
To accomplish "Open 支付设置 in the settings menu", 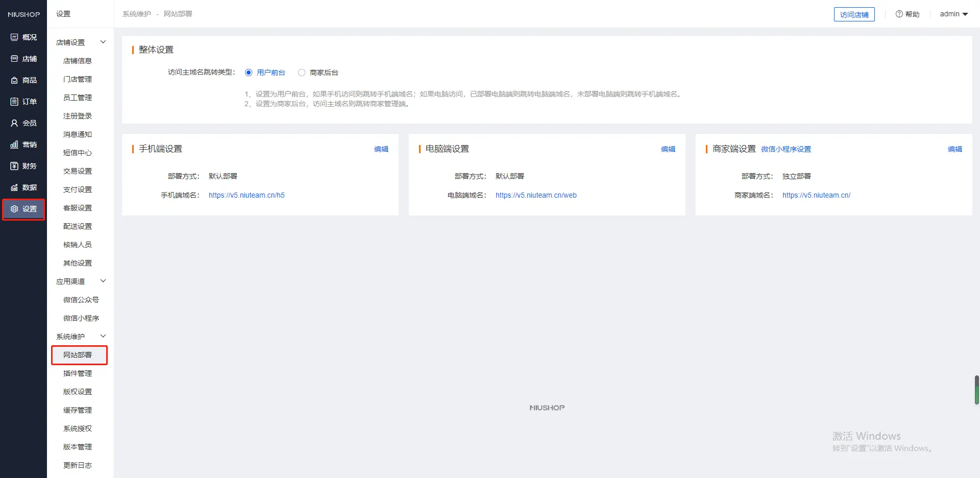I will point(78,189).
